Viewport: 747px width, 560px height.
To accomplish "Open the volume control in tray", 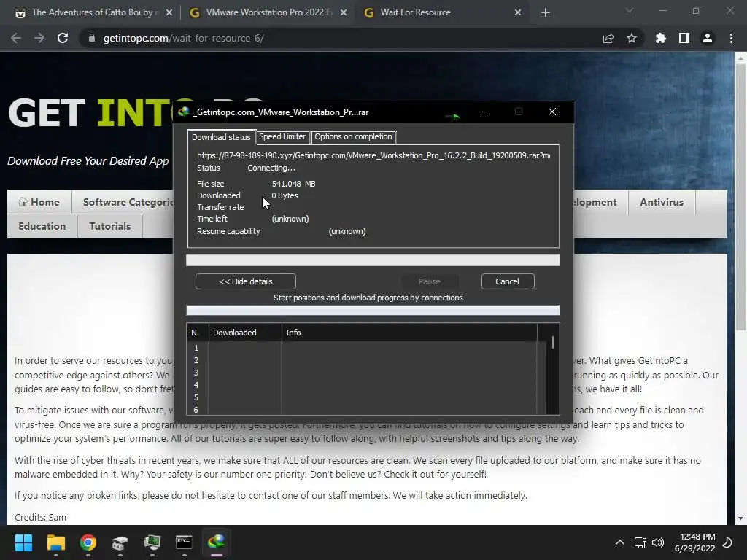I will pyautogui.click(x=658, y=542).
